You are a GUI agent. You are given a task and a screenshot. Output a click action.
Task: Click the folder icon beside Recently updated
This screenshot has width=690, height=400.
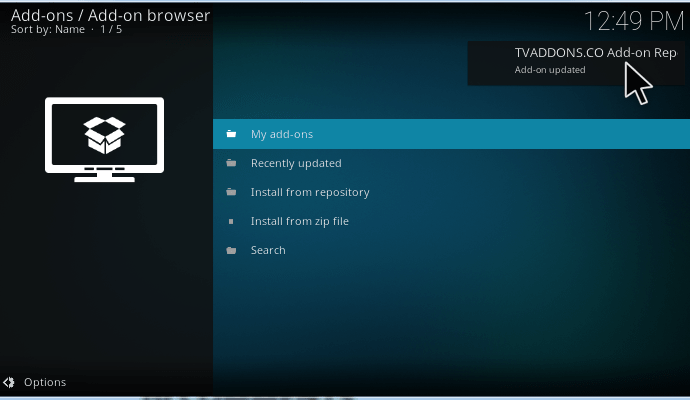[x=231, y=163]
